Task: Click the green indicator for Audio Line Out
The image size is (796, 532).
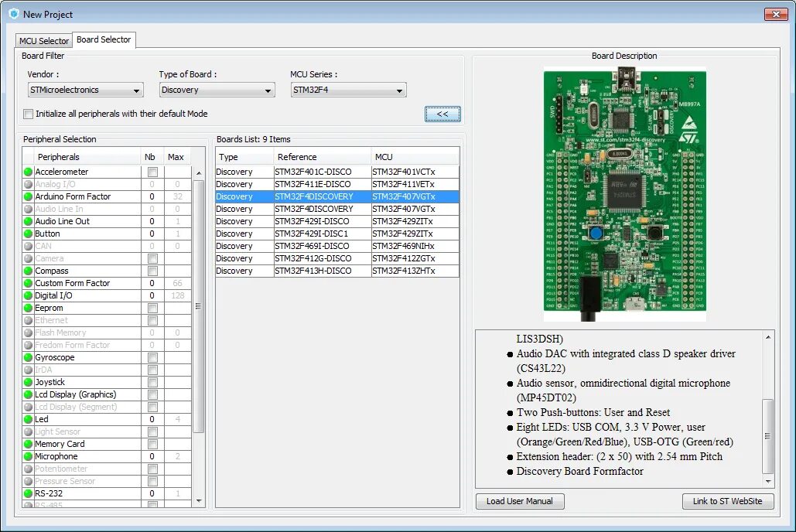Action: click(x=29, y=221)
